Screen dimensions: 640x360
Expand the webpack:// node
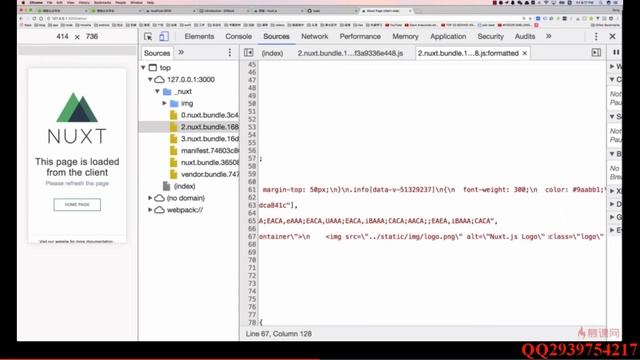coord(150,210)
